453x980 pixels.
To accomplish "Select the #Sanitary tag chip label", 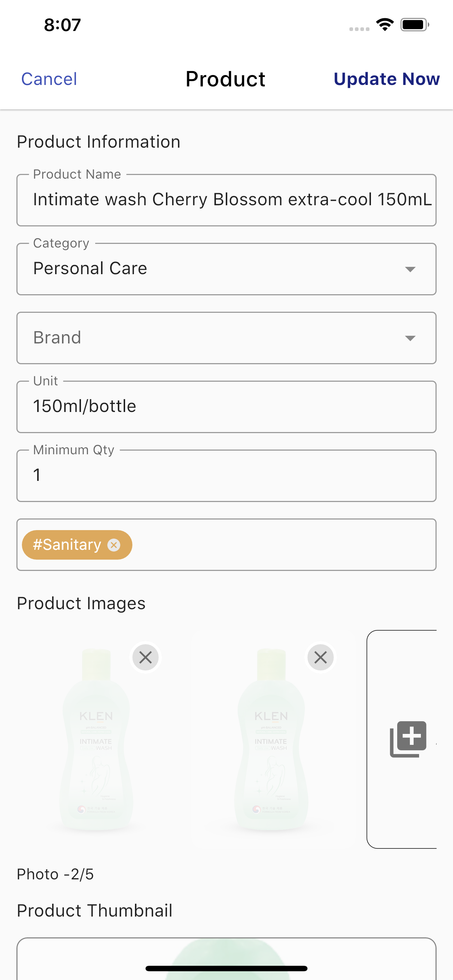I will 67,545.
